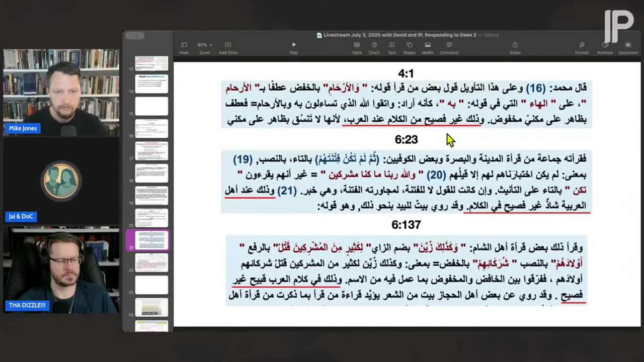Expand the 67% Zoom dropdown
The width and height of the screenshot is (644, 362).
click(x=205, y=45)
